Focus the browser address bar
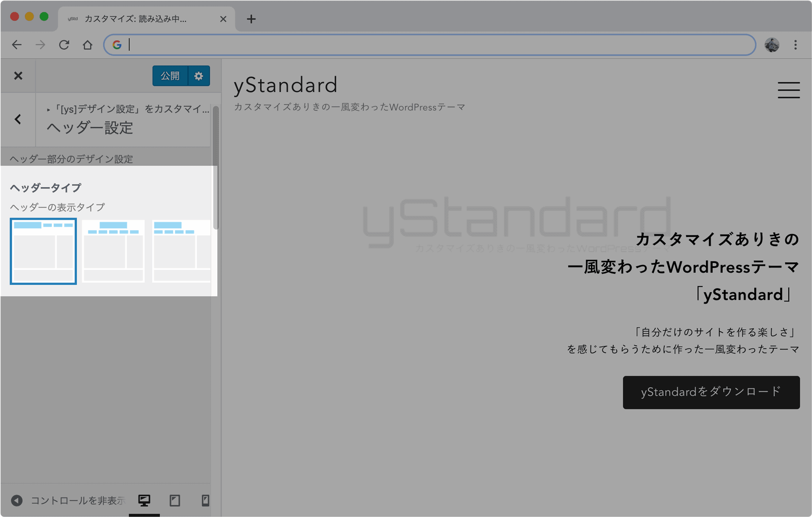This screenshot has height=517, width=812. tap(429, 45)
